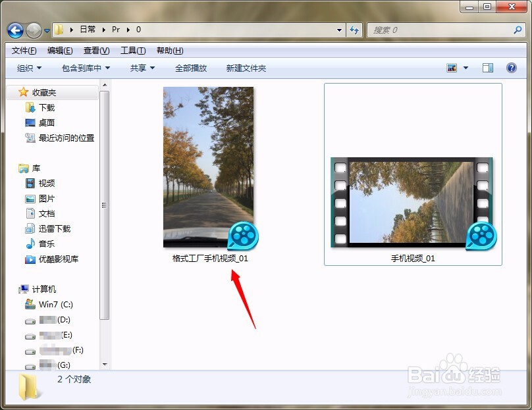Click the search magnifier icon
This screenshot has width=532, height=410.
(518, 30)
